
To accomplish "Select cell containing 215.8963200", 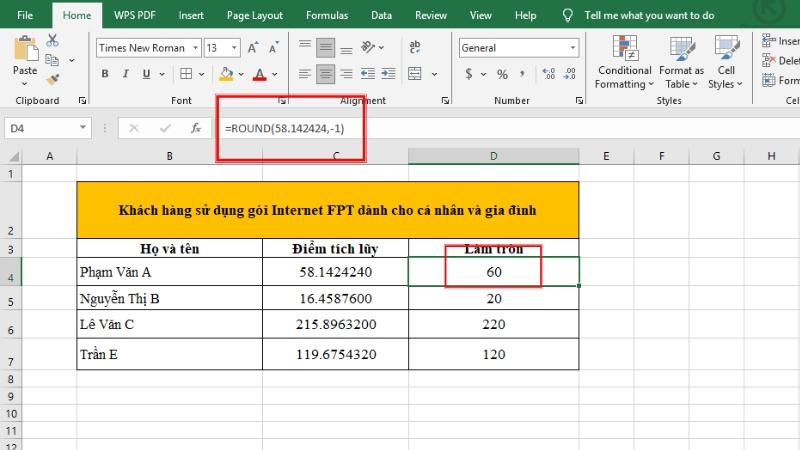I will click(x=335, y=324).
